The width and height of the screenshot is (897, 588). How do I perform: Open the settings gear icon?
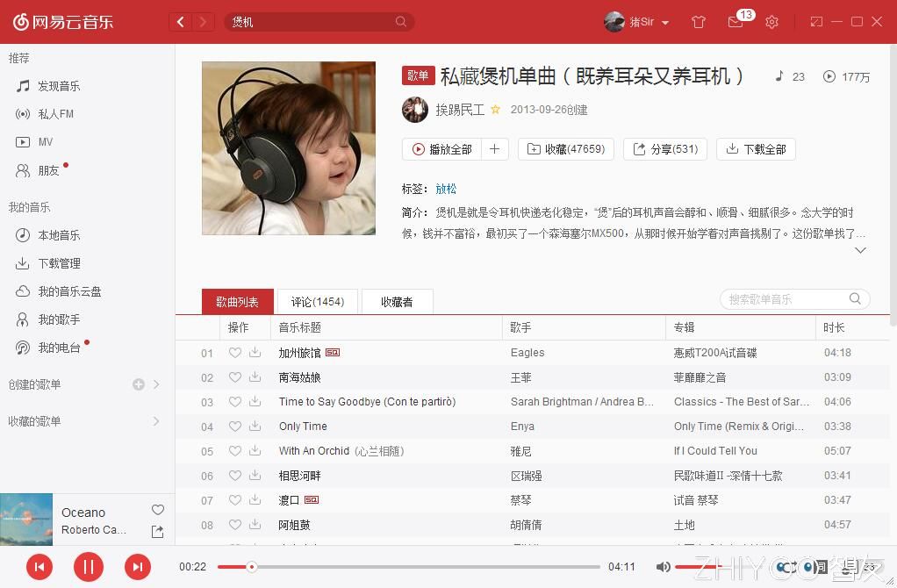(771, 22)
